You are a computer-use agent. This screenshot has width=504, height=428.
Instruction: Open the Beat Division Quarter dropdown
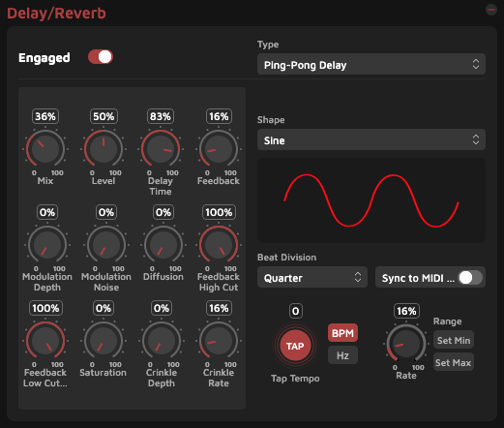pyautogui.click(x=312, y=277)
